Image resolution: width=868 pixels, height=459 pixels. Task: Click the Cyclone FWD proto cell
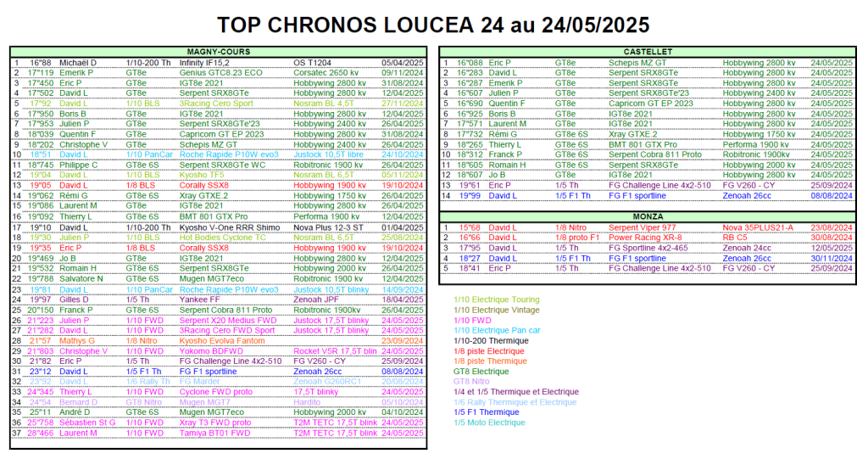click(x=216, y=392)
